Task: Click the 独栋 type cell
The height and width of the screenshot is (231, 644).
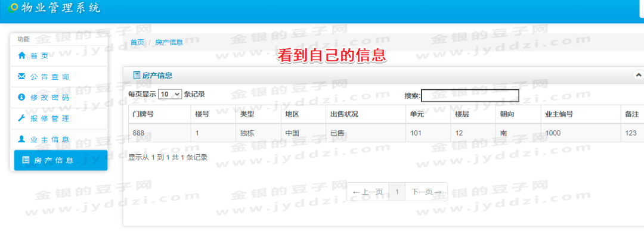Action: click(258, 133)
